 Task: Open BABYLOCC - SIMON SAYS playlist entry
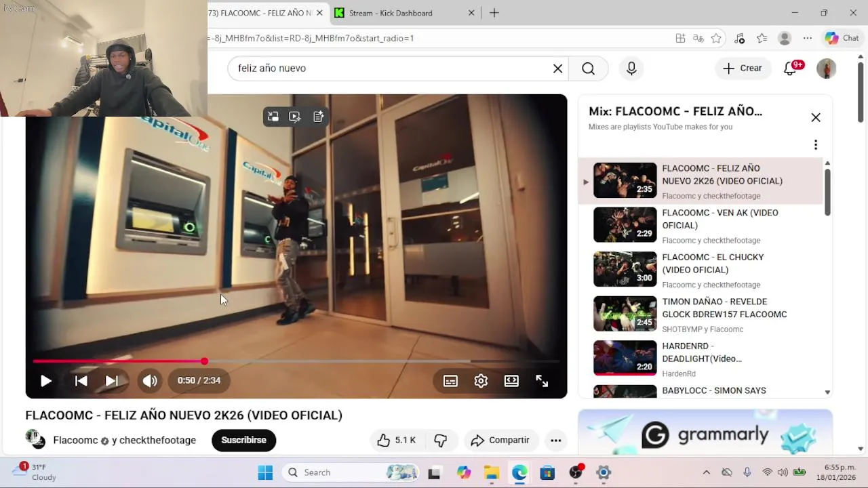point(702,391)
